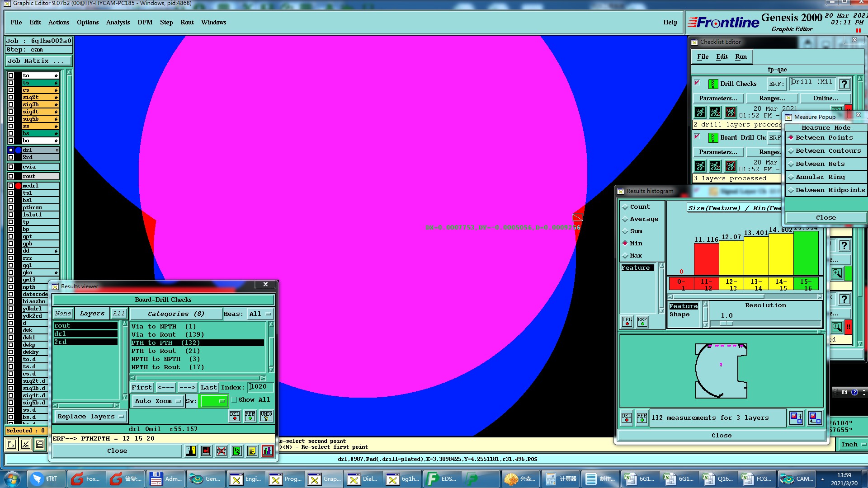Screen dimensions: 868x488
Task: Click first running-man icon under Board-Drill Checks
Action: click(x=700, y=166)
